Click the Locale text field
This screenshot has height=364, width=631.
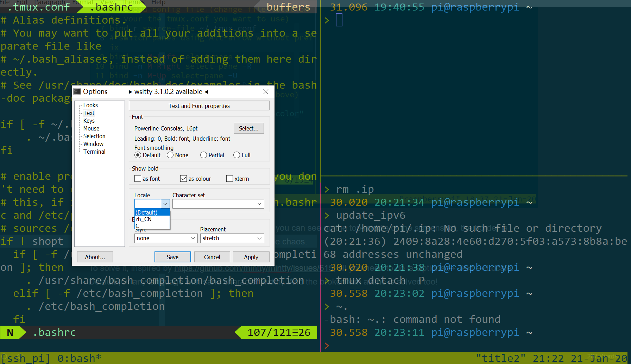pos(148,204)
